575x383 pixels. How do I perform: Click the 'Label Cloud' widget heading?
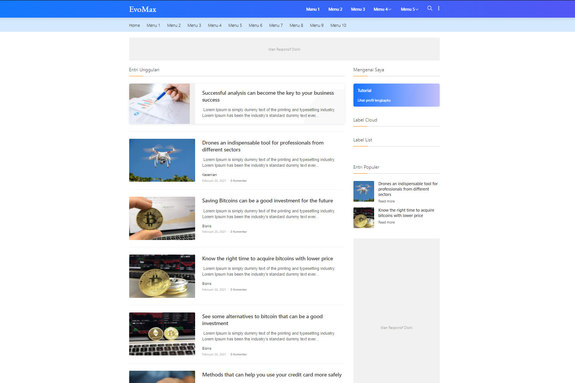[365, 120]
